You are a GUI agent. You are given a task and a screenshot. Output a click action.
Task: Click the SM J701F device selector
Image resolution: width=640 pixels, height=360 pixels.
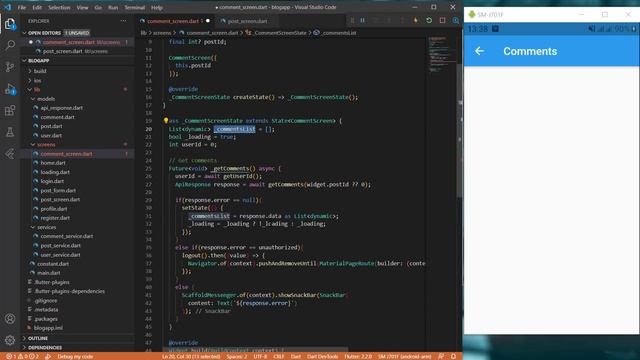(x=404, y=356)
